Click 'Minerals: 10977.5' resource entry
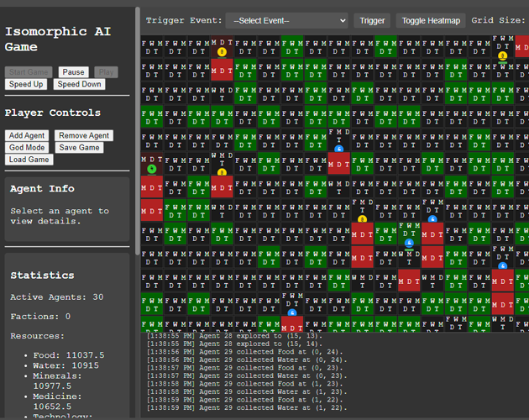 pyautogui.click(x=57, y=381)
